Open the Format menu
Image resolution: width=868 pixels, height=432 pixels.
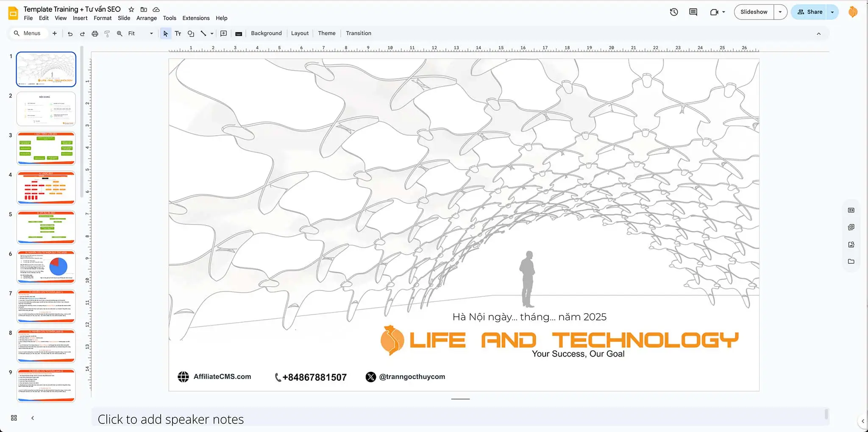(103, 18)
